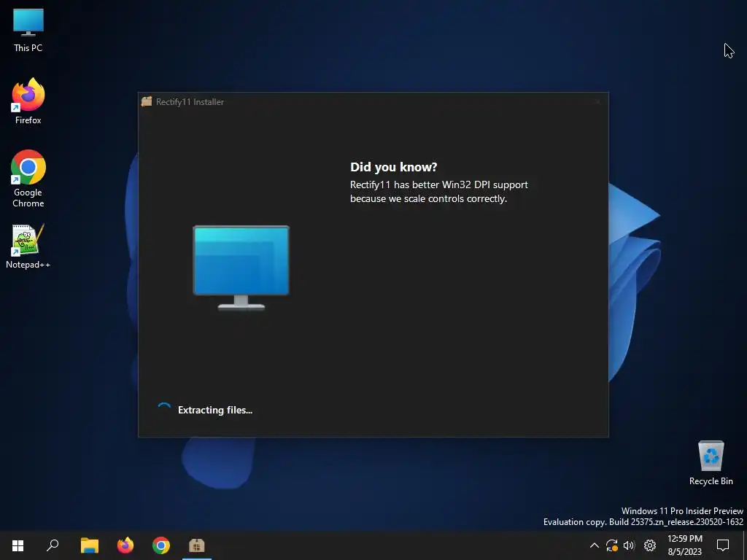Launch Chrome from the taskbar
Viewport: 747px width, 560px height.
pyautogui.click(x=161, y=545)
